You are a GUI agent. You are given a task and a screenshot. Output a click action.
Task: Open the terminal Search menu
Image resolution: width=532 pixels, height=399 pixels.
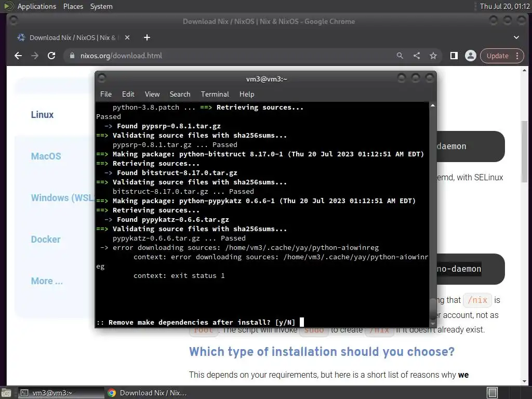pos(180,95)
